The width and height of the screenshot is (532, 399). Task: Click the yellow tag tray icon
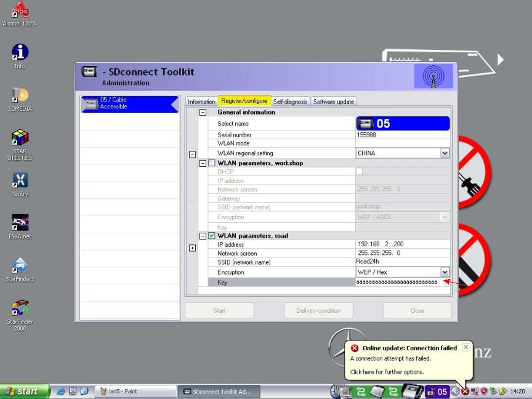pyautogui.click(x=502, y=392)
